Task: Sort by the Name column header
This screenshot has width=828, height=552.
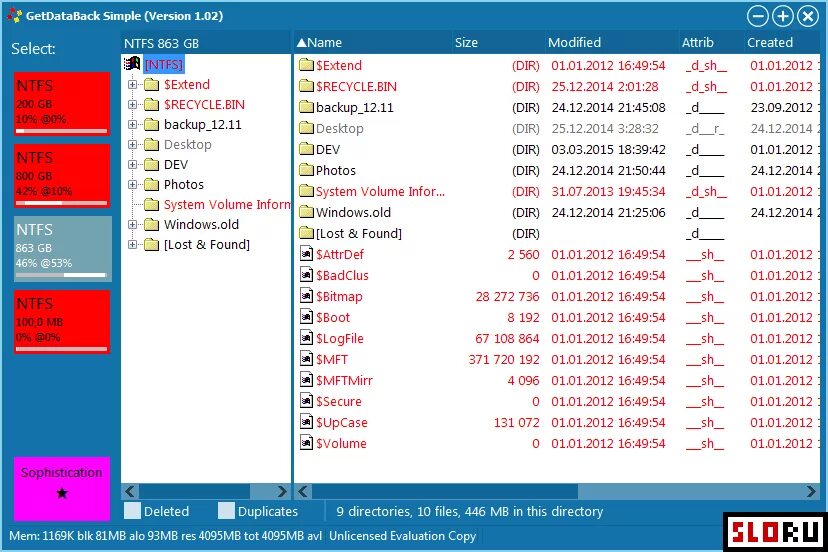Action: tap(372, 43)
